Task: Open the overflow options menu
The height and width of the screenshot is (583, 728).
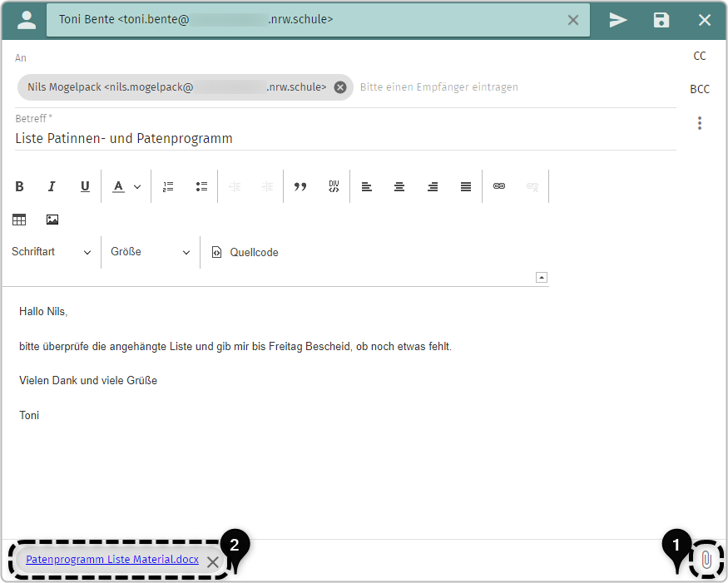Action: pos(700,122)
